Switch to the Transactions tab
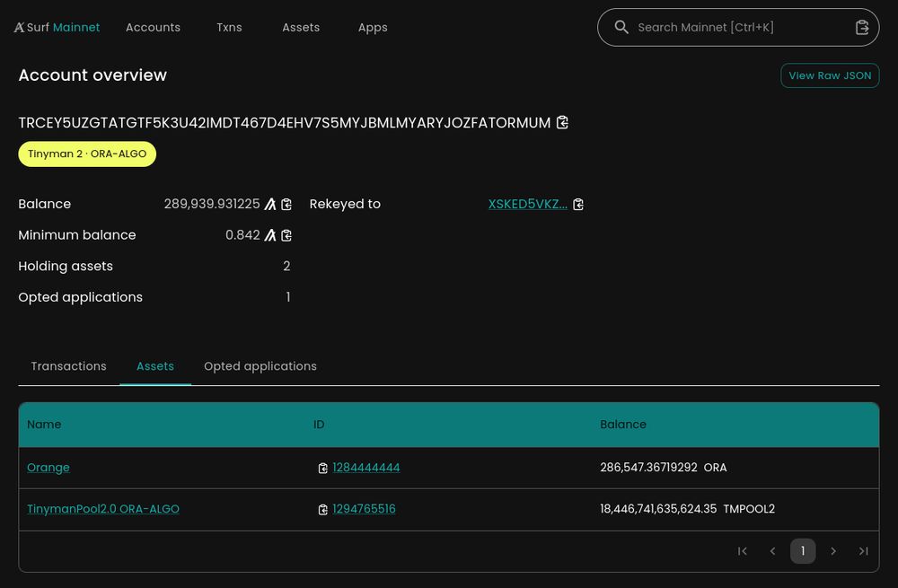898x588 pixels. pos(69,366)
